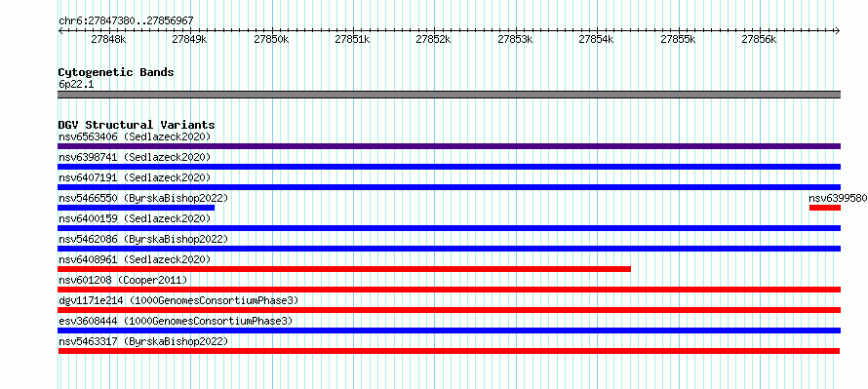Click the small red nsv6399580 bar
The width and height of the screenshot is (868, 389).
pos(825,208)
